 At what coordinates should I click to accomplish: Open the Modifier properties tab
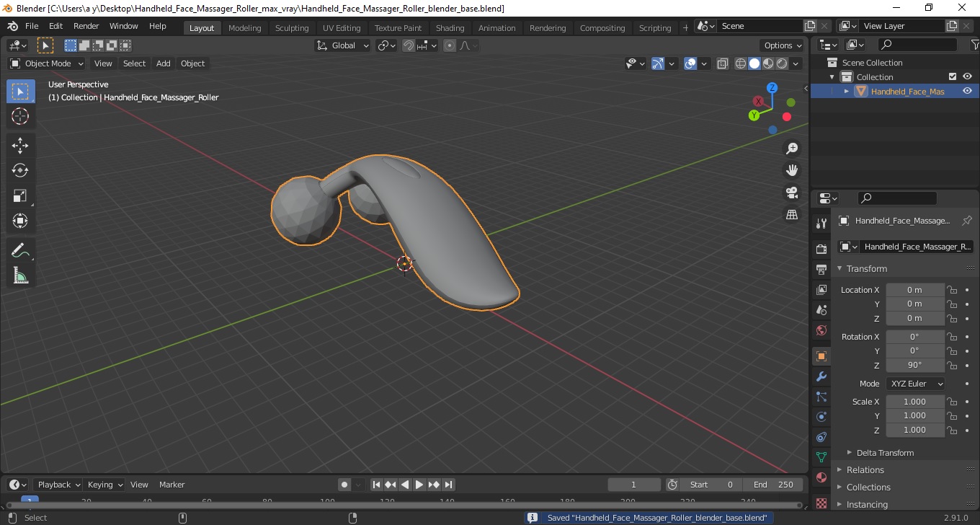(x=821, y=376)
